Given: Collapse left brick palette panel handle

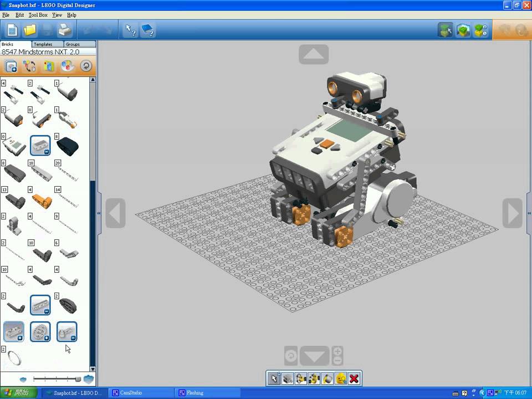Looking at the screenshot, I should (x=99, y=213).
